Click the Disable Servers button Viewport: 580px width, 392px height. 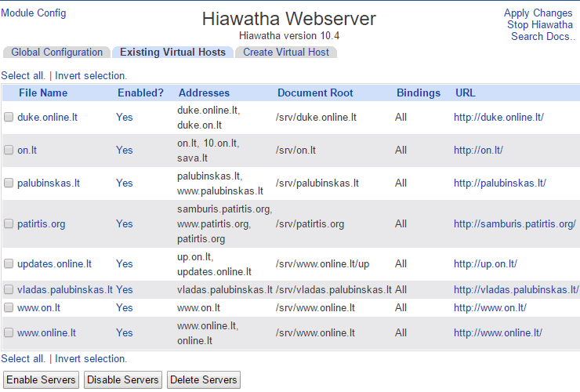coord(123,379)
